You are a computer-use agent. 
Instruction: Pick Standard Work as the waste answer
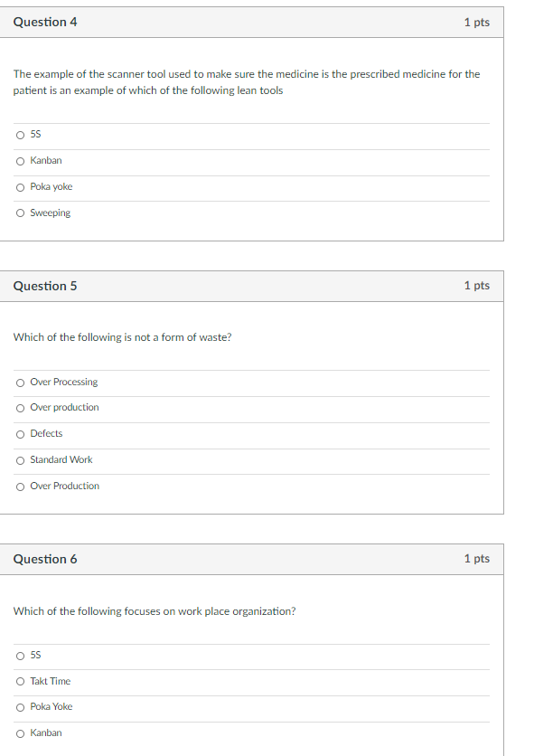20,459
